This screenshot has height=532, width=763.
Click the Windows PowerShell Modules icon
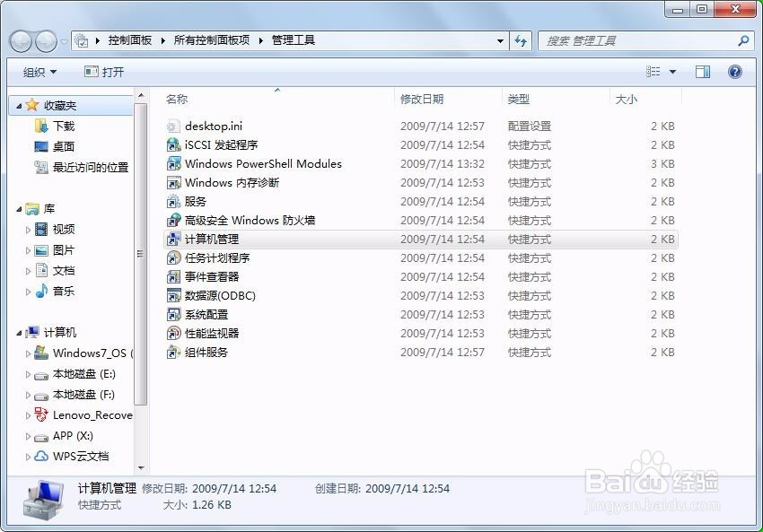[x=173, y=164]
